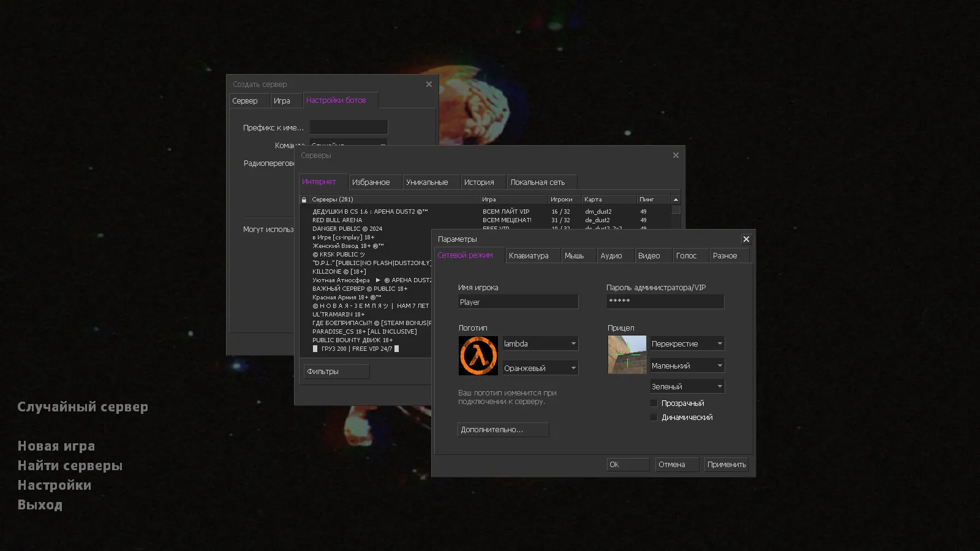Click the Дополнительно button
The width and height of the screenshot is (980, 551).
[503, 429]
